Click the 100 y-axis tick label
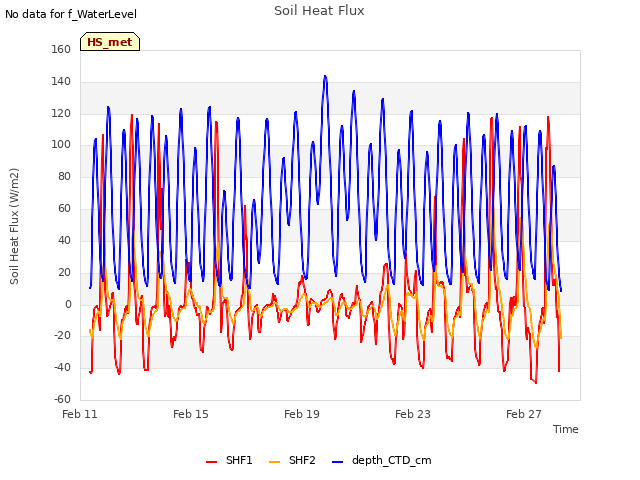This screenshot has width=640, height=480. pyautogui.click(x=61, y=144)
